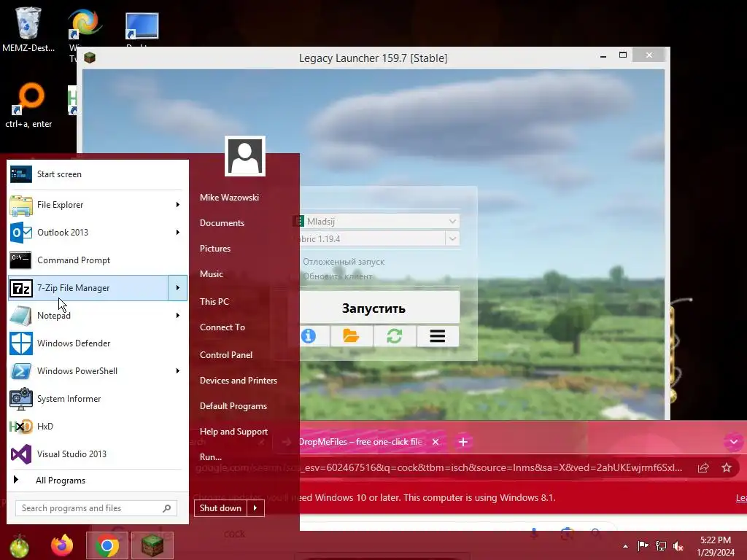
Task: Open Mike Wazowski user folder
Action: (229, 197)
